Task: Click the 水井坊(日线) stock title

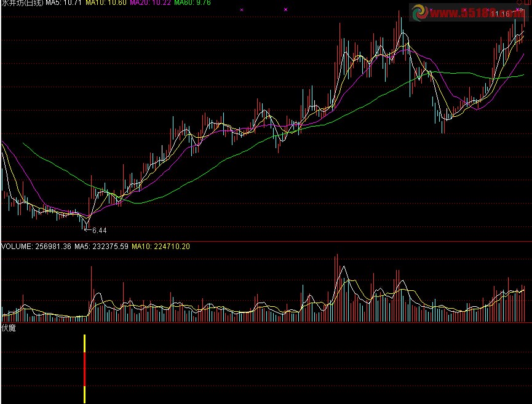Action: 22,2
